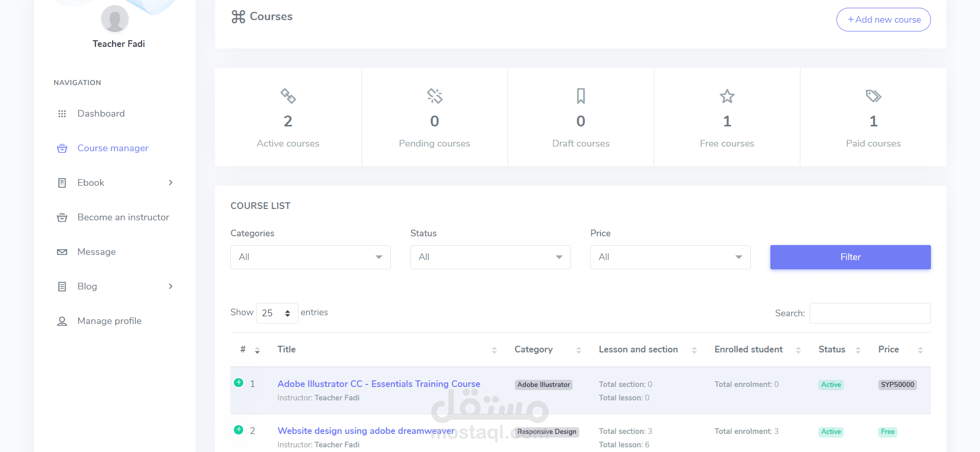This screenshot has width=980, height=452.
Task: Click the Manage profile user icon
Action: [x=62, y=321]
